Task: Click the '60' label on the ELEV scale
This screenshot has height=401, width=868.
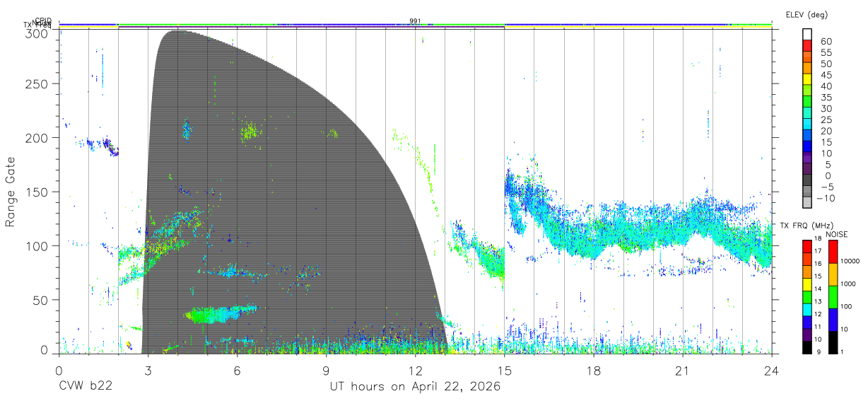Action: 826,41
